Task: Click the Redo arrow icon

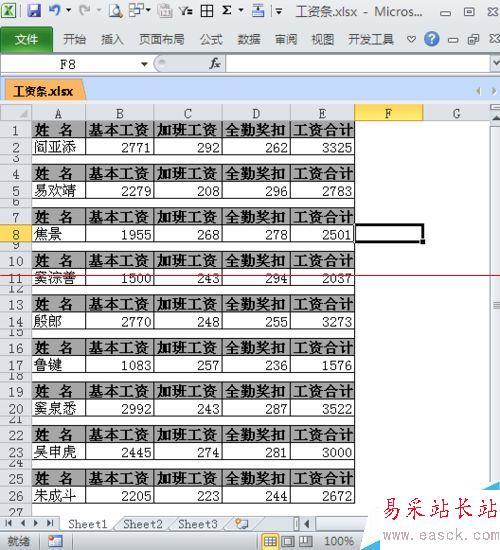Action: pyautogui.click(x=85, y=11)
